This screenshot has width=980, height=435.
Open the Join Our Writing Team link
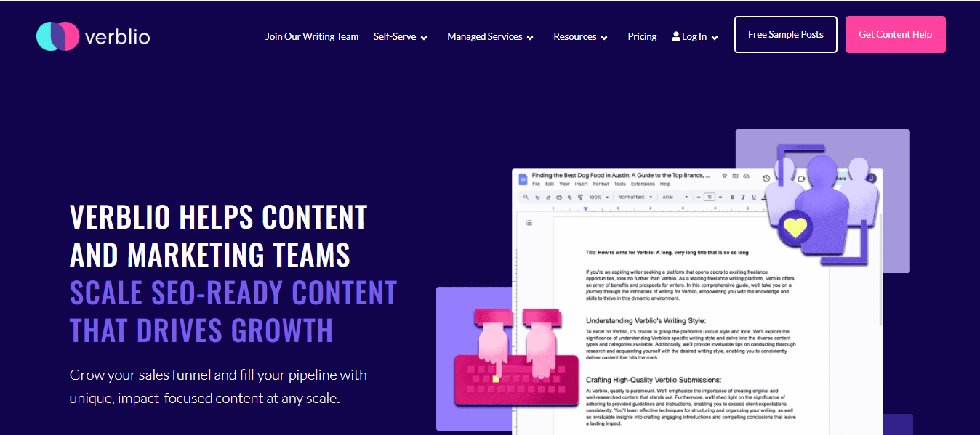point(312,36)
